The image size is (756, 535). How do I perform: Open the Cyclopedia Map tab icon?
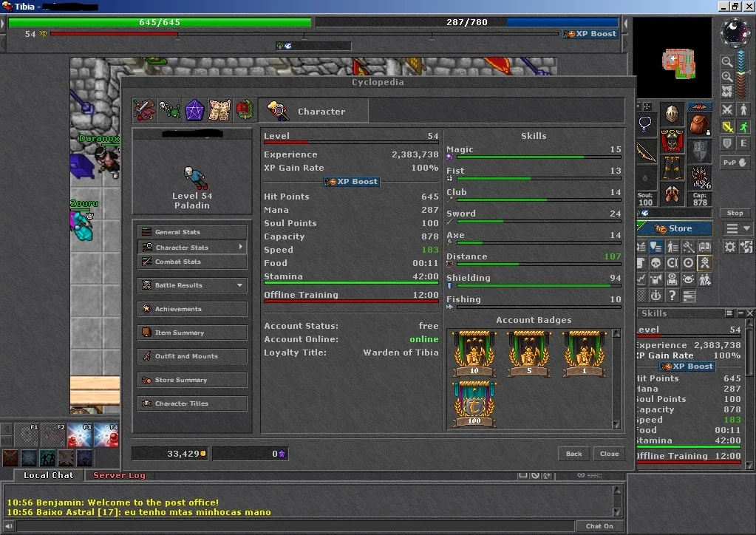220,110
